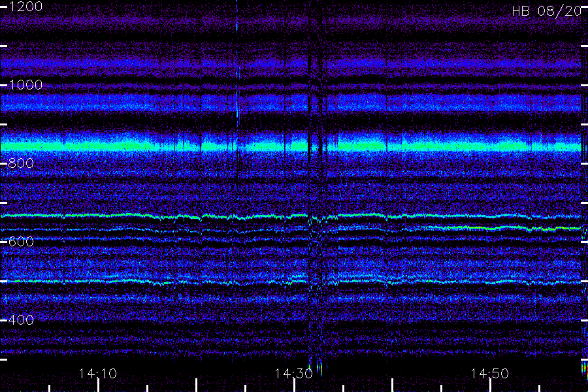This screenshot has height=392, width=588.
Task: Click the 400 frequency axis label
Action: click(21, 320)
